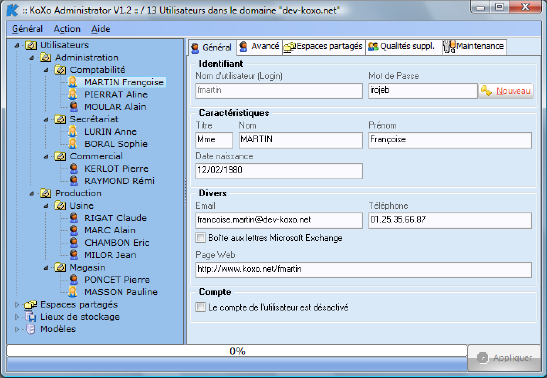Click the Page Web URL field
Image resolution: width=547 pixels, height=378 pixels.
click(364, 270)
